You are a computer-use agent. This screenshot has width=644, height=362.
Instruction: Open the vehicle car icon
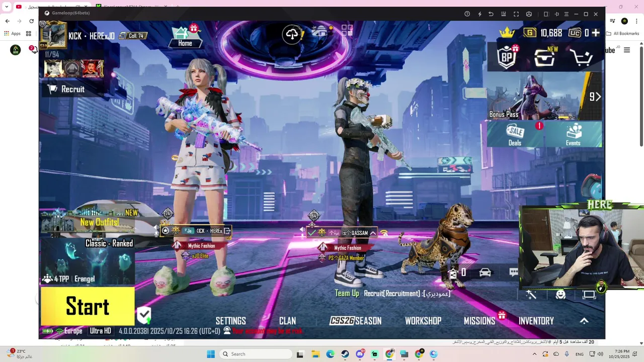click(485, 273)
